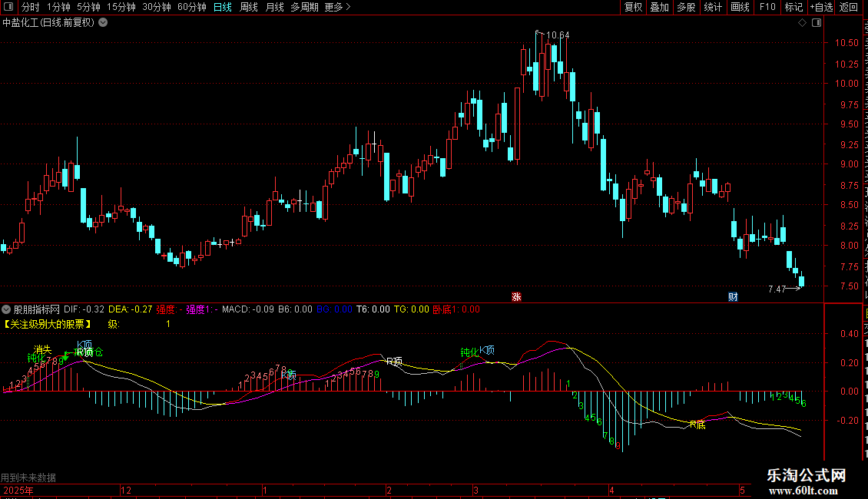Add stock with +自选 button
The height and width of the screenshot is (499, 868).
[821, 7]
